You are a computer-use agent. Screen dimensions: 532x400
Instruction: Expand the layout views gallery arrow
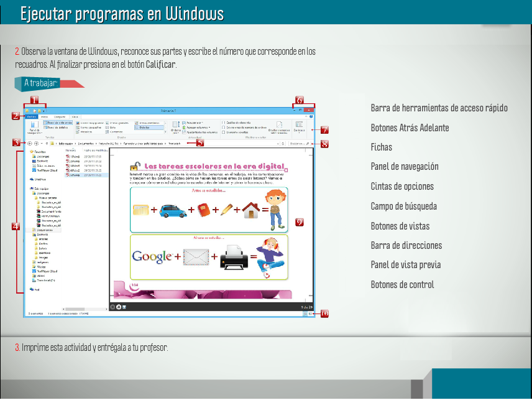click(165, 132)
